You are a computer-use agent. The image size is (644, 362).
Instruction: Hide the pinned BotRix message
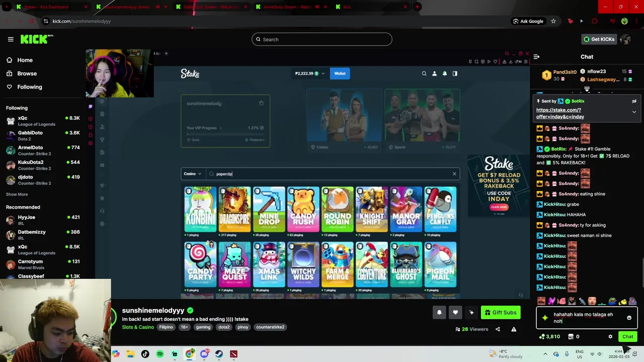634,101
